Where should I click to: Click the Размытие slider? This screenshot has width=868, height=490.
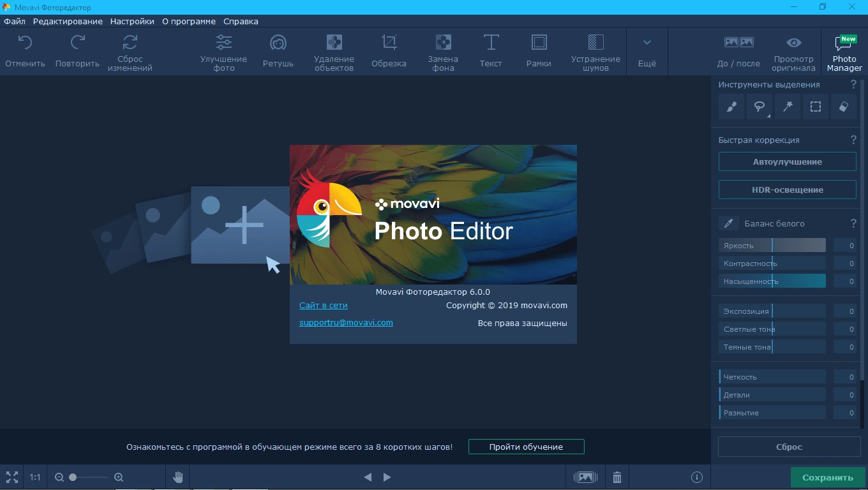pos(772,413)
